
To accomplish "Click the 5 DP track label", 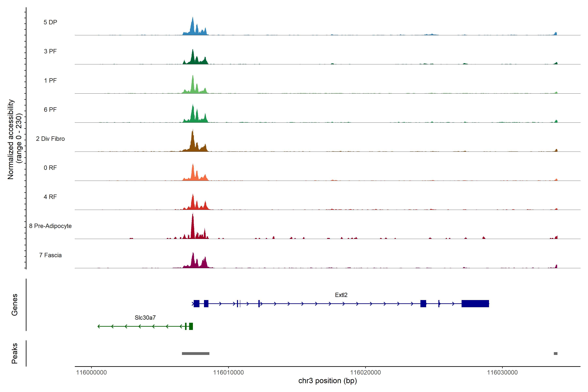I will pos(50,22).
